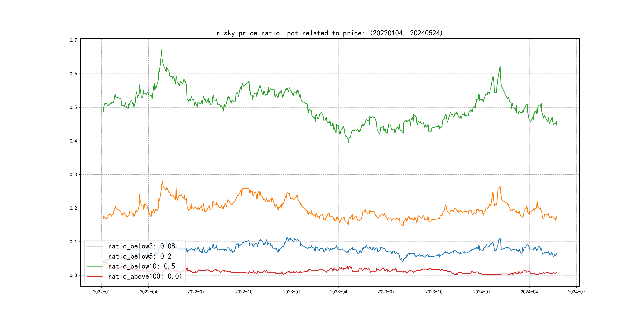
Task: Select the 'ratio_below10: 0.5' legend entry
Action: point(142,266)
